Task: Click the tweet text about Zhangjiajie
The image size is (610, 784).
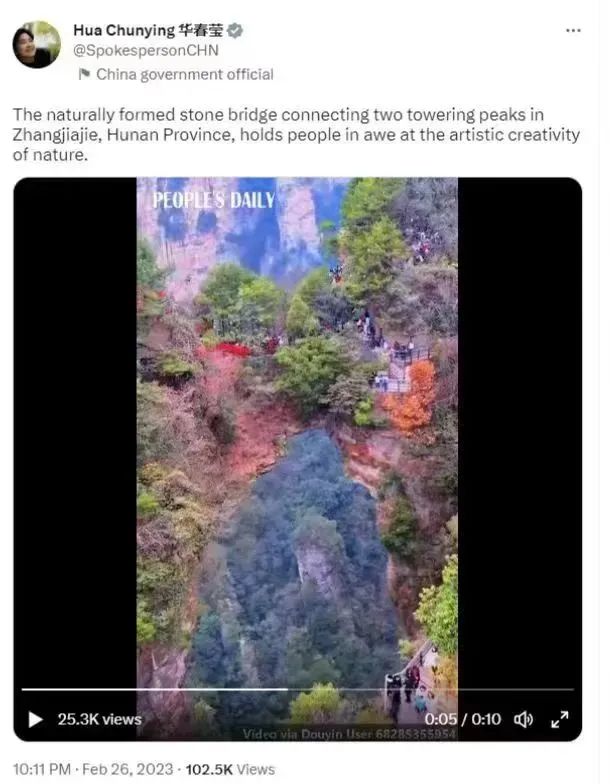Action: click(296, 134)
